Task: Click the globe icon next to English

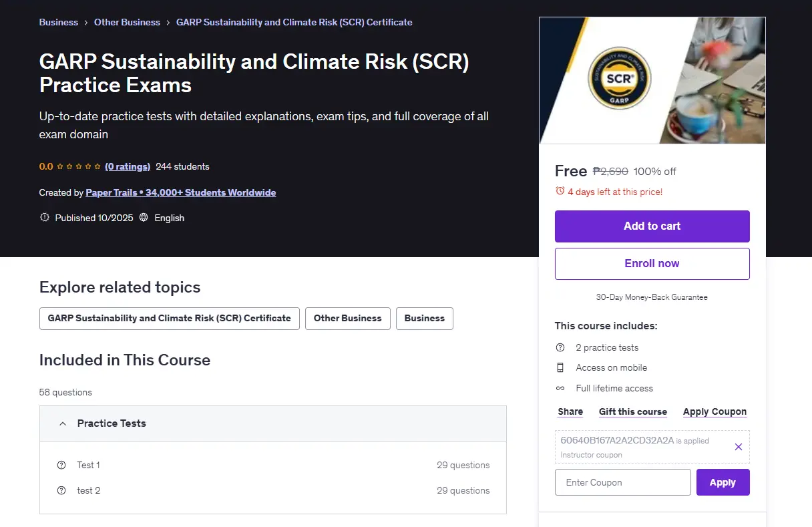Action: 144,218
